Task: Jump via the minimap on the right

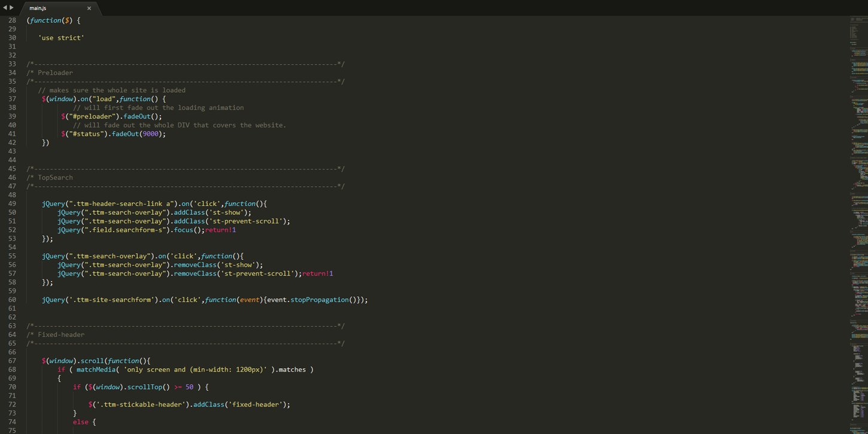Action: point(858,224)
